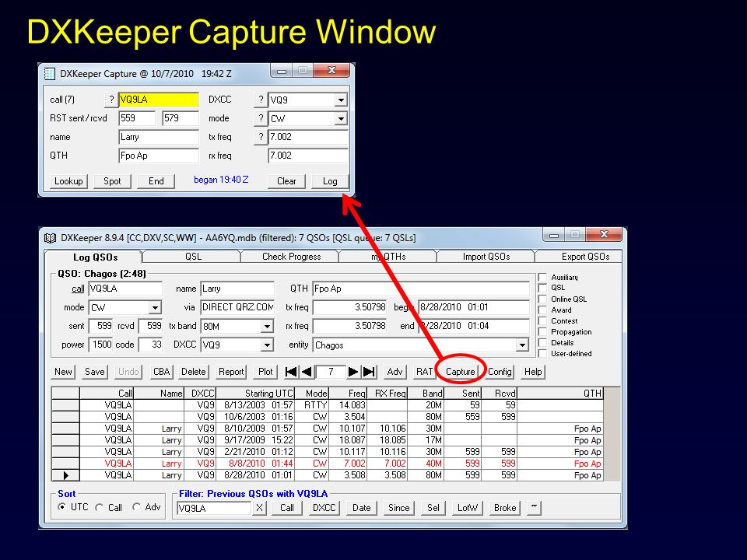747x560 pixels.
Task: Click the Save button
Action: click(94, 372)
